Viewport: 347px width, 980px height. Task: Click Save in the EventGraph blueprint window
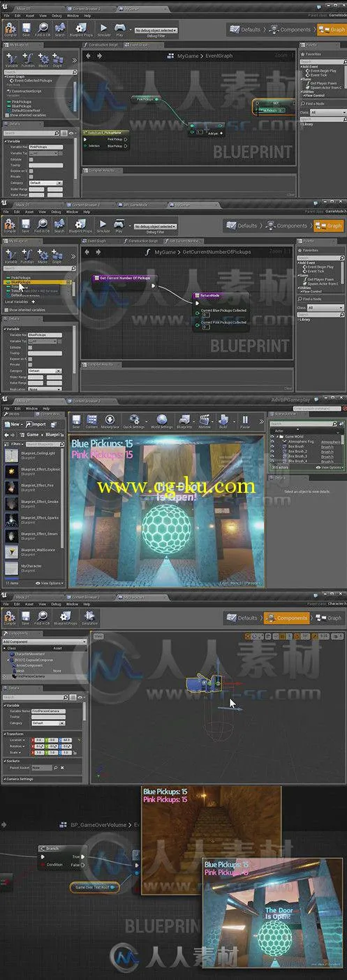point(26,31)
